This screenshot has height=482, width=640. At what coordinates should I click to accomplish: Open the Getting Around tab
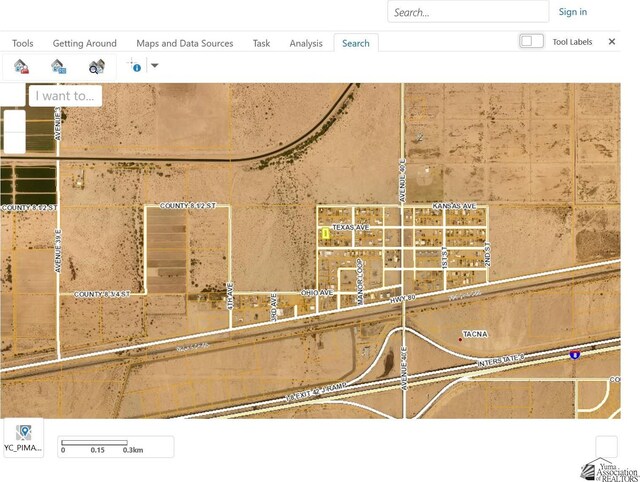coord(84,43)
